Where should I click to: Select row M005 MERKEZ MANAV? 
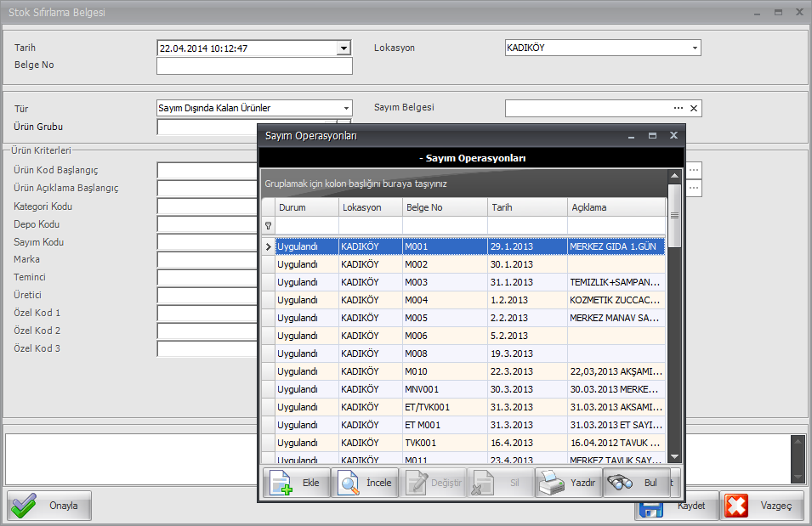tap(470, 318)
